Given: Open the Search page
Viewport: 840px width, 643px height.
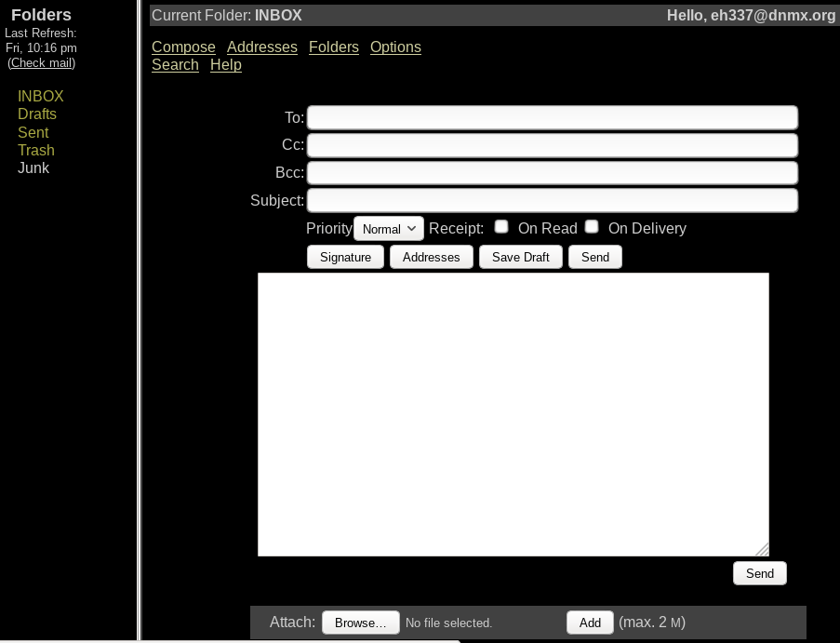Looking at the screenshot, I should (175, 65).
